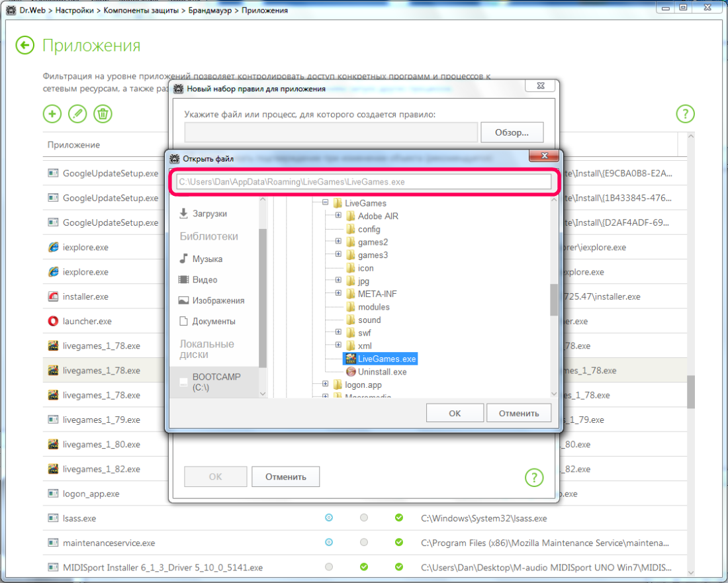728x583 pixels.
Task: Open Документы library in the sidebar
Action: pos(208,321)
